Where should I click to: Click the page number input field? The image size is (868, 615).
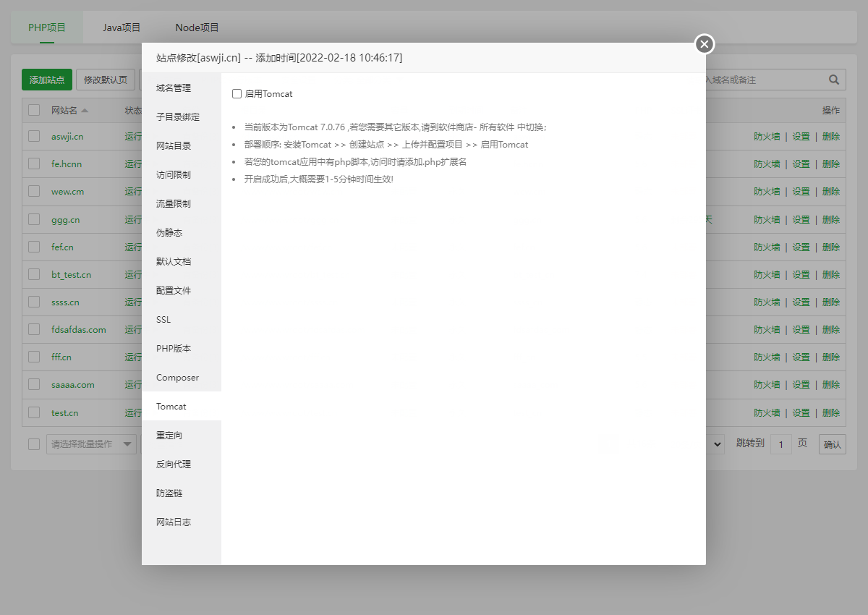(x=781, y=444)
